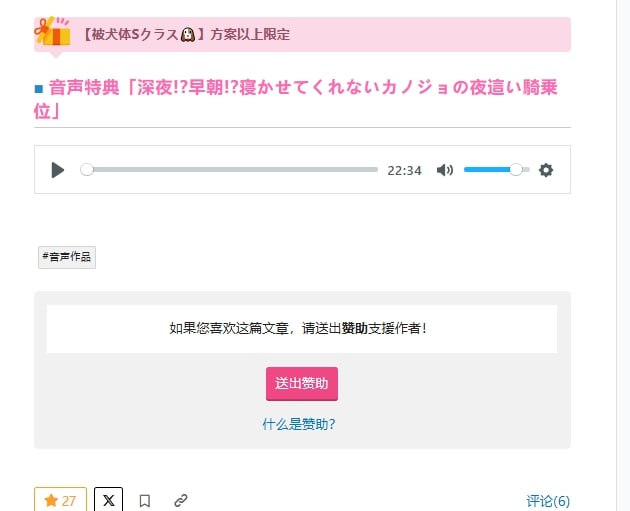Bookmark this article

click(145, 500)
